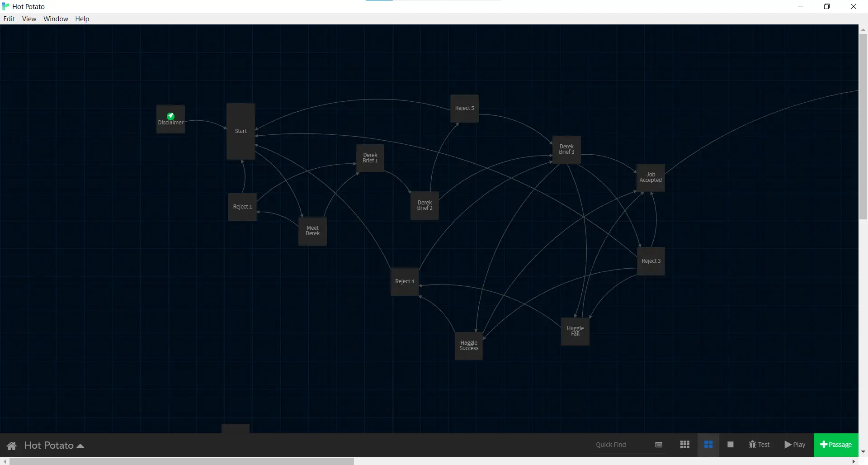Screen dimensions: 868x465
Task: Open the Edit menu
Action: point(9,19)
